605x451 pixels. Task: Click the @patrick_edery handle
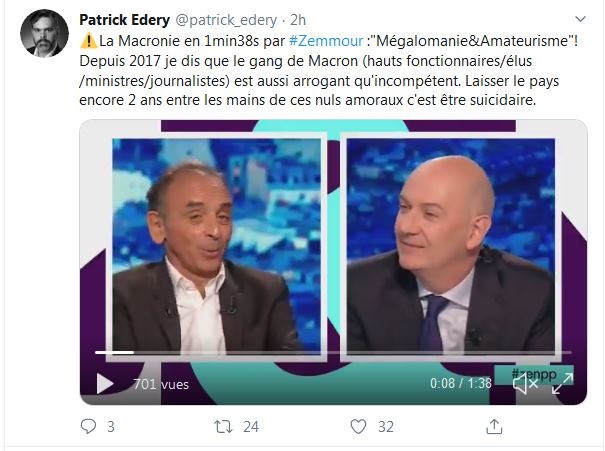(226, 20)
